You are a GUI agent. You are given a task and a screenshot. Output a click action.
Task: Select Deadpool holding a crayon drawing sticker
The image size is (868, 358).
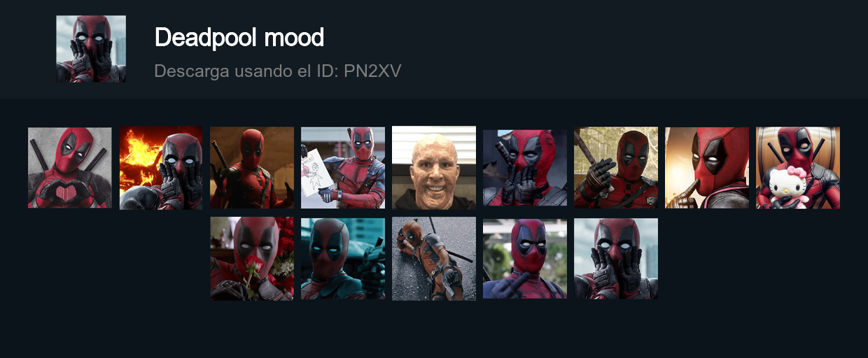[x=343, y=168]
